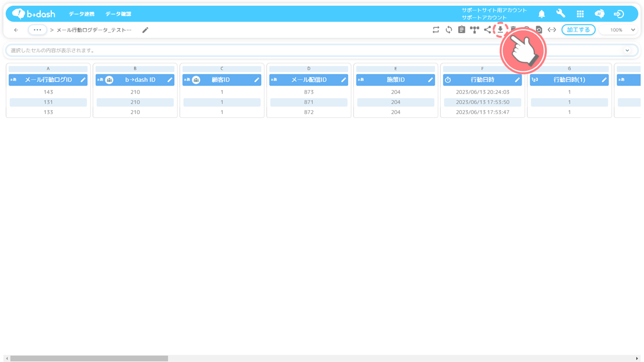Screen dimensions: 644x362
Task: Select the 施策ID column header
Action: (395, 80)
